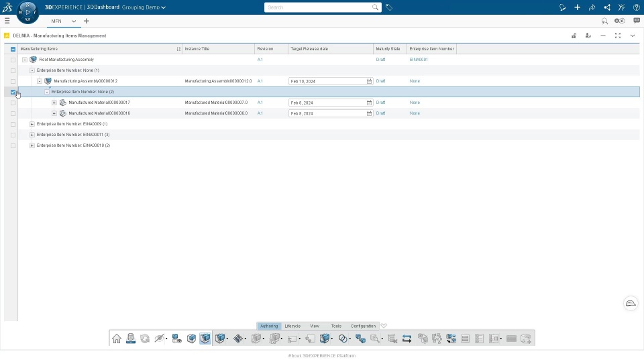Check the Root Manufacturing Assembly row checkbox

click(13, 60)
